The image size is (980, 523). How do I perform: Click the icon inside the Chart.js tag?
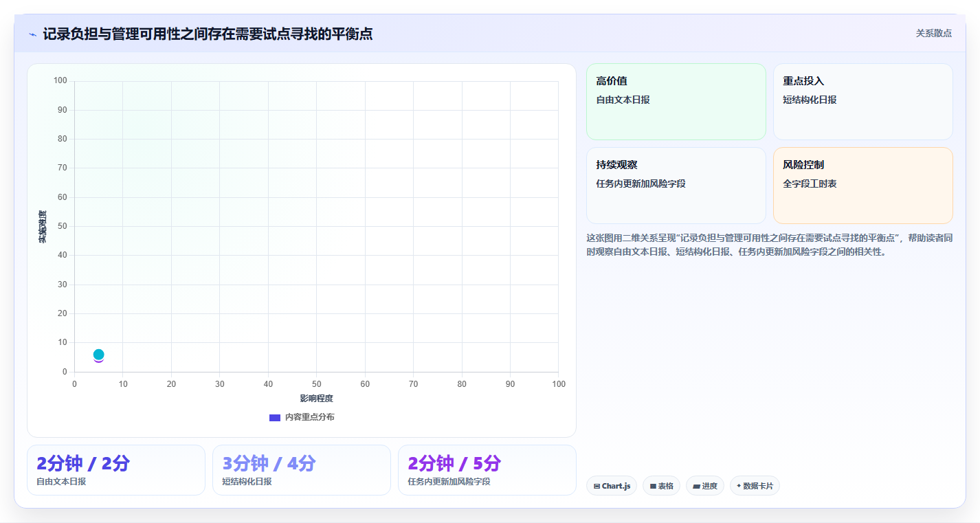(x=597, y=487)
